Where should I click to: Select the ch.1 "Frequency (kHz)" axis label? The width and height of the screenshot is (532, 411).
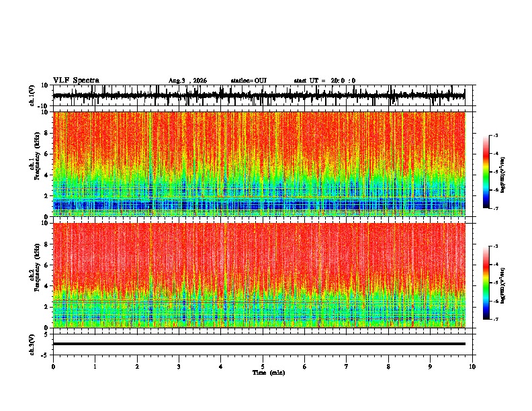coord(37,156)
